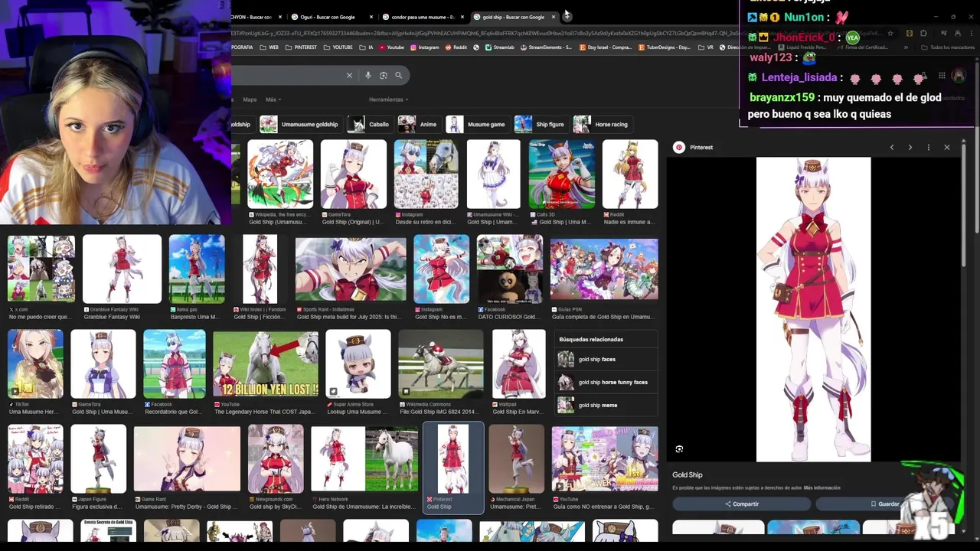Go to previous image in preview panel

coord(892,147)
